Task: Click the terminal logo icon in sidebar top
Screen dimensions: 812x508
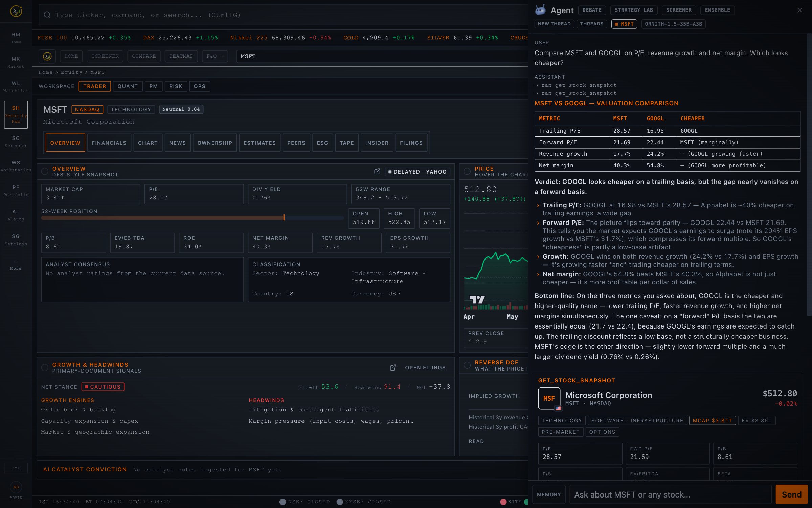Action: coord(16,11)
